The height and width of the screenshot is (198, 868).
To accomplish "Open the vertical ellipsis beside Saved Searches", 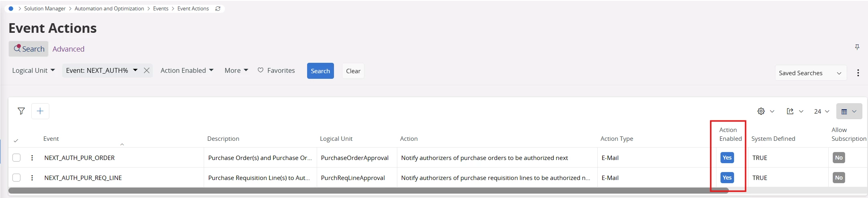I will (858, 73).
